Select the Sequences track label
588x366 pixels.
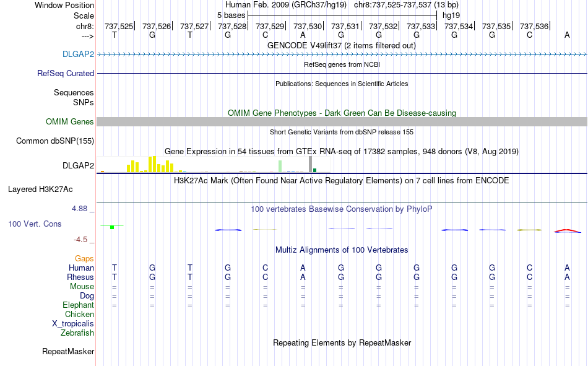pyautogui.click(x=74, y=92)
